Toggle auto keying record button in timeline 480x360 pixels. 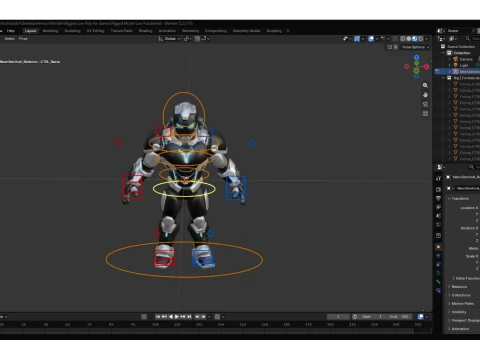click(144, 317)
